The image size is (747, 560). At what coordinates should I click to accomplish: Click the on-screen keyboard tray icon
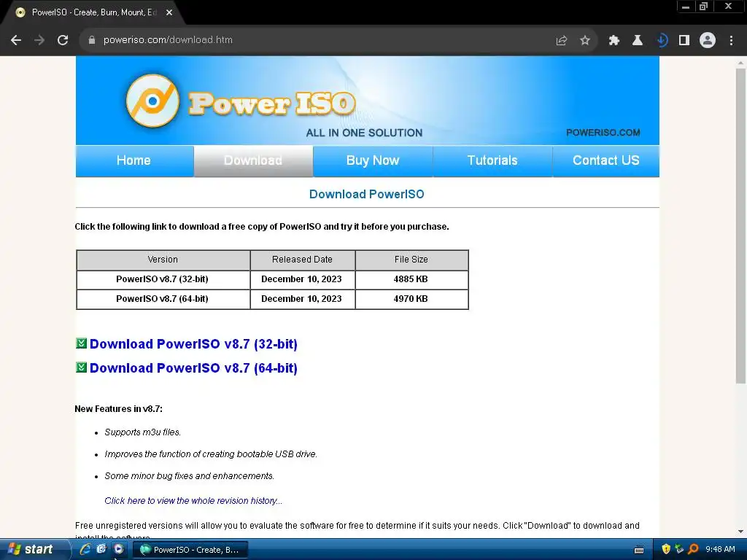tap(639, 550)
